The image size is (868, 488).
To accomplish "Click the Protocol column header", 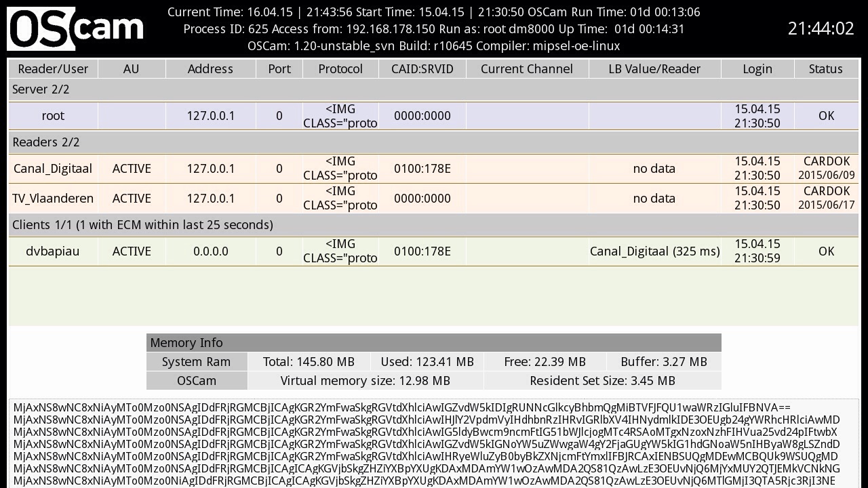I will pos(340,69).
